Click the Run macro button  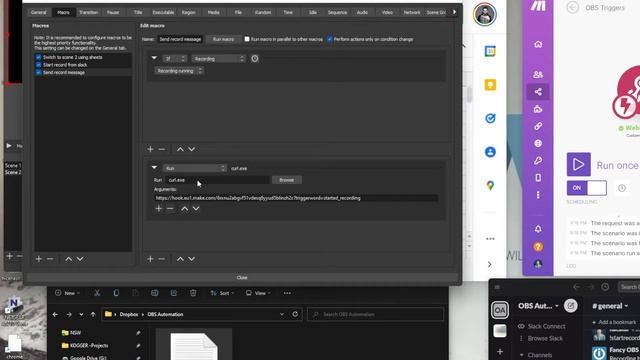223,39
